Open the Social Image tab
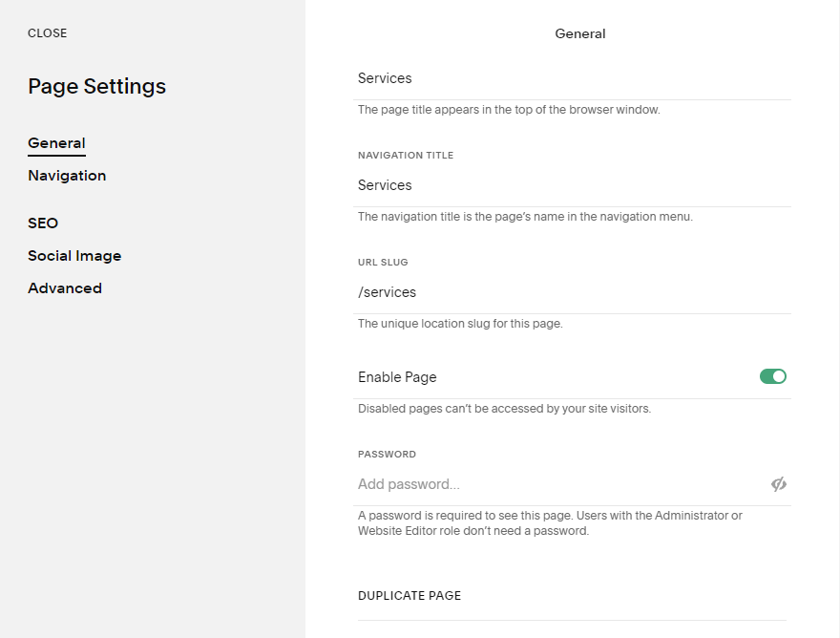The height and width of the screenshot is (638, 840). pyautogui.click(x=74, y=256)
